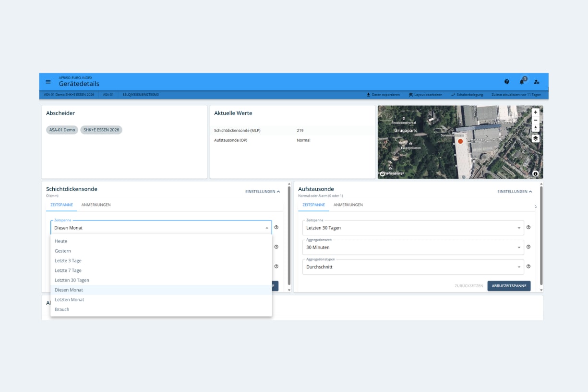Open Aggregationszeit 30 Minuten dropdown
Viewport: 588px width, 392px height.
point(413,247)
